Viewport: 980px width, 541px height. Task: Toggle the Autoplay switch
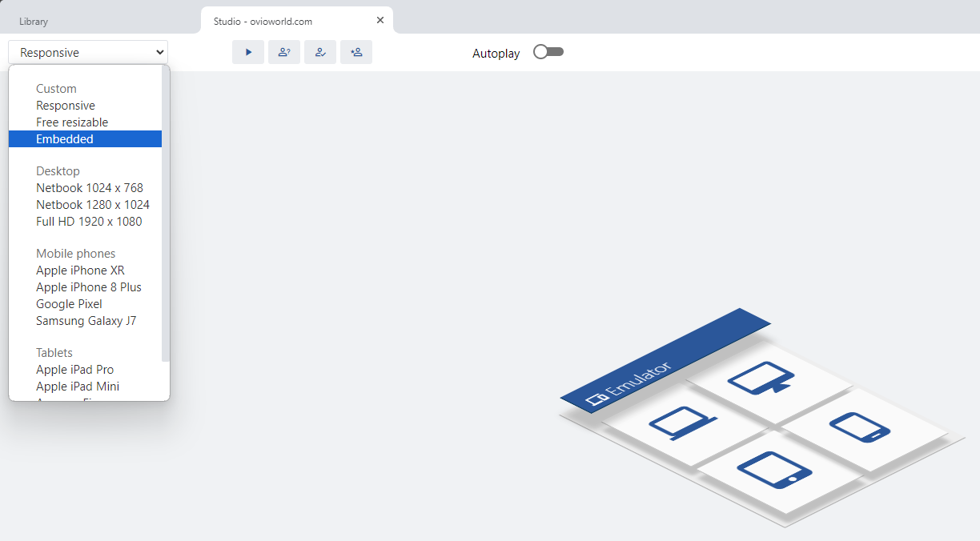click(x=548, y=52)
